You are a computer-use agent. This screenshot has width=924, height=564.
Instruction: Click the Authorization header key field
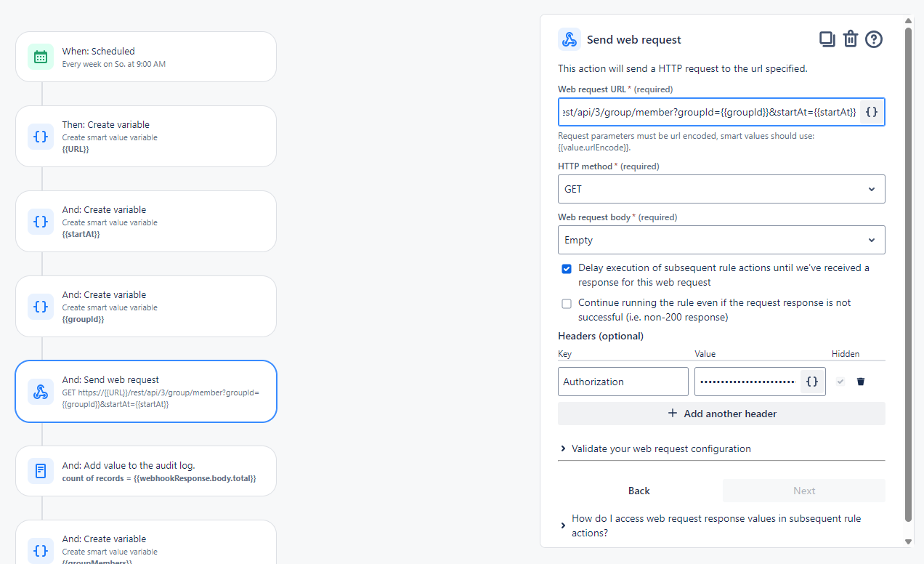(623, 382)
